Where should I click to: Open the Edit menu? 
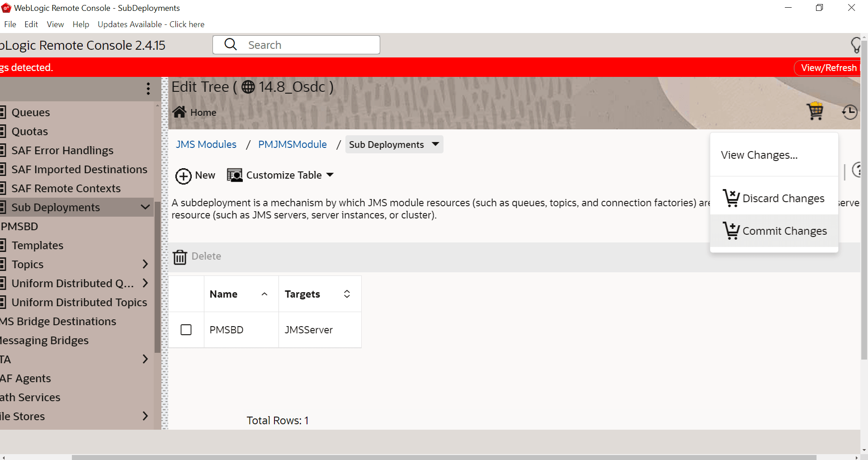click(x=31, y=24)
